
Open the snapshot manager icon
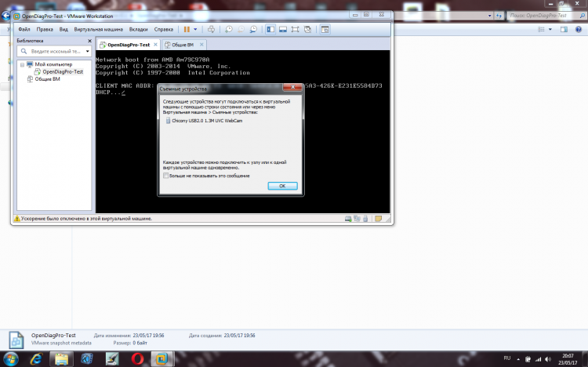coord(253,29)
